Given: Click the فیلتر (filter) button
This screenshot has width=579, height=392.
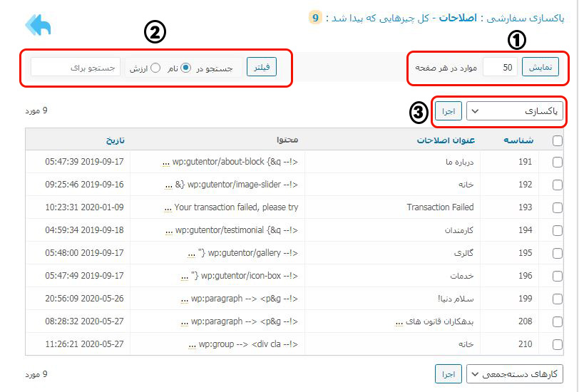Looking at the screenshot, I should click(262, 67).
